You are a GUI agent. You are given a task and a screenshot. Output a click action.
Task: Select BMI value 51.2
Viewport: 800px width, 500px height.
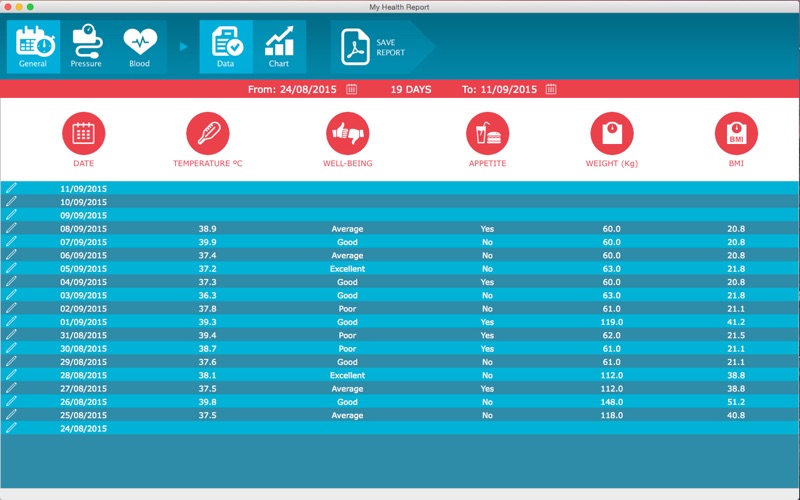(736, 402)
